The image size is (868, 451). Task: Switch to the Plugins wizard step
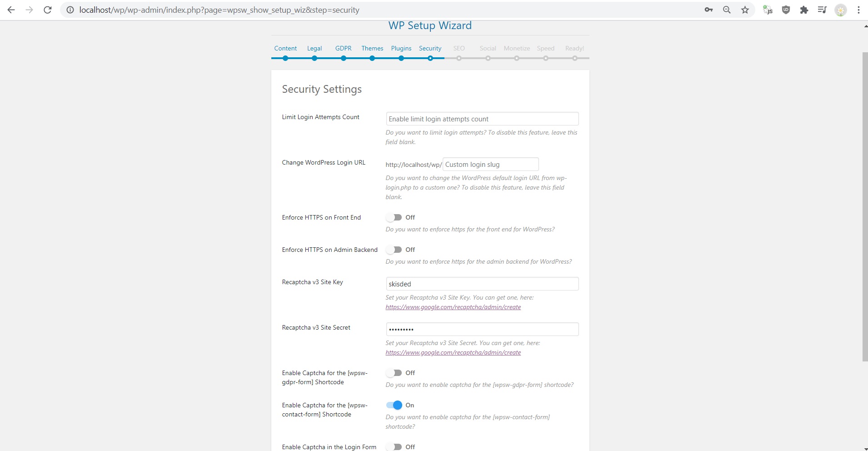click(401, 48)
